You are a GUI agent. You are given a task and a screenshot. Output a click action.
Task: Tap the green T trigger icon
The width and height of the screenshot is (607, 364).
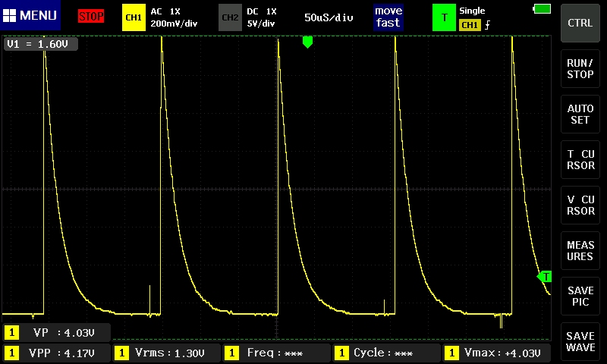pyautogui.click(x=444, y=17)
